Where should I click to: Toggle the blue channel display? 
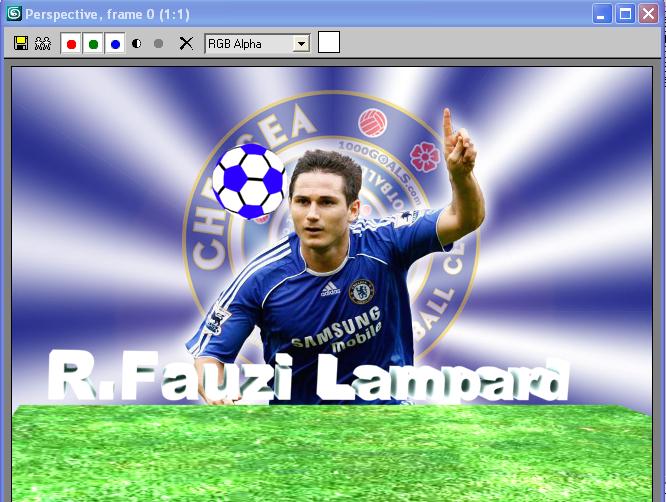[x=115, y=44]
